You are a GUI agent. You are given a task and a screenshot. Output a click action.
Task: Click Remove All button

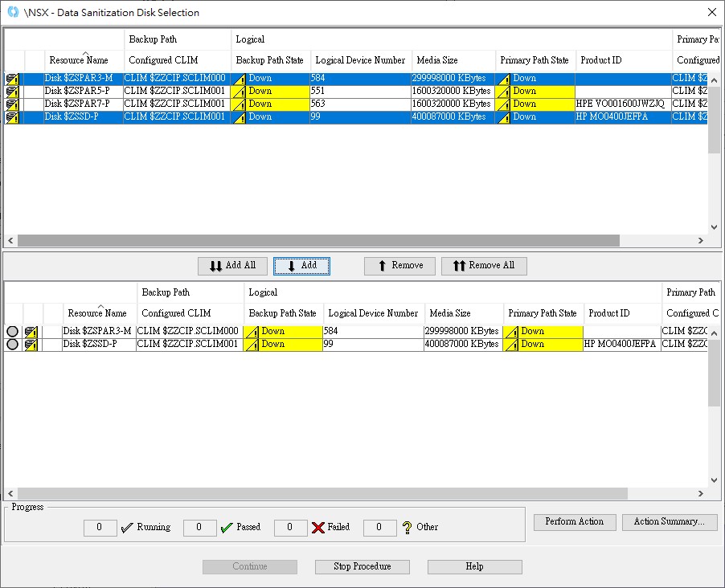tap(484, 266)
